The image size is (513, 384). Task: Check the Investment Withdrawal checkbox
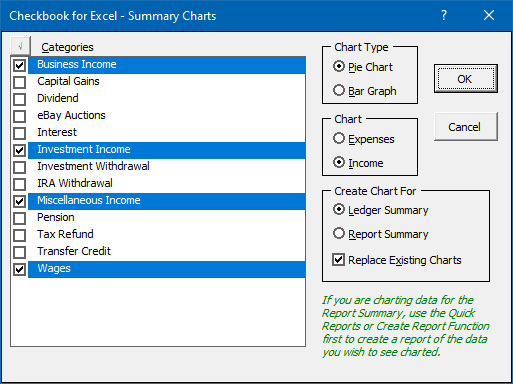[x=20, y=167]
